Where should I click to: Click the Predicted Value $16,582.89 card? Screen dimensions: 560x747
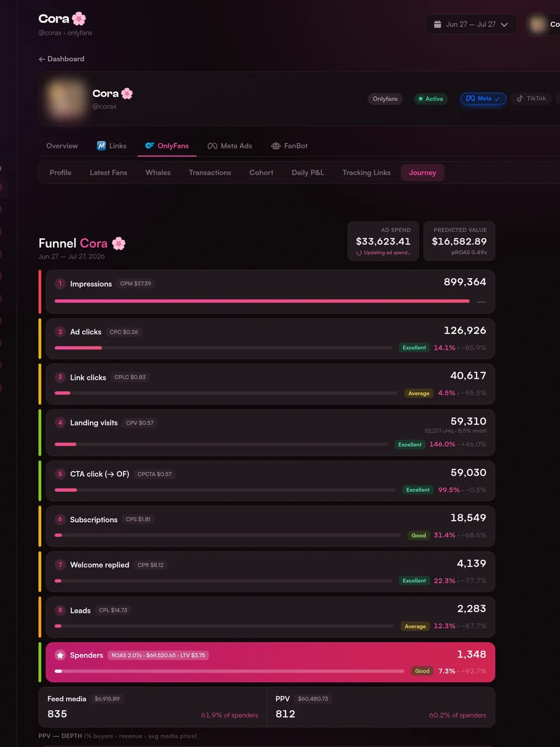click(459, 241)
